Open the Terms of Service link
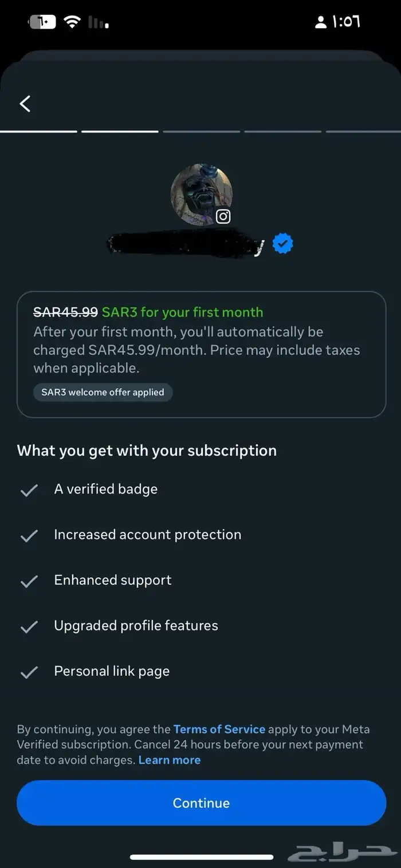This screenshot has height=868, width=401. coord(219,729)
